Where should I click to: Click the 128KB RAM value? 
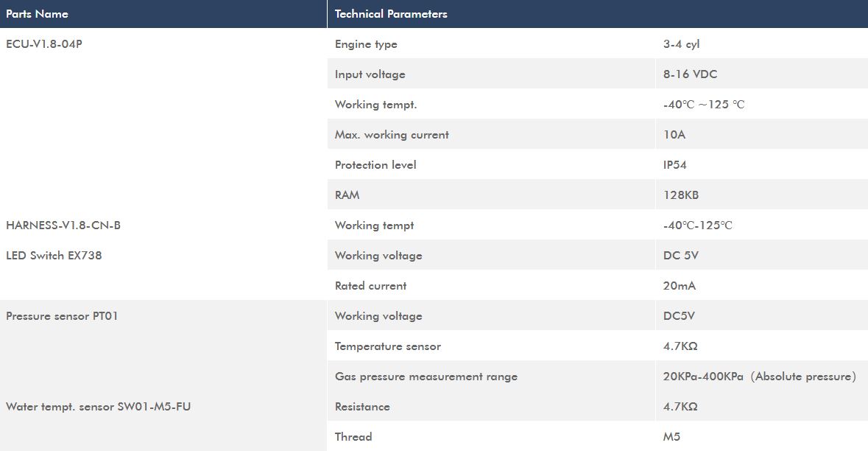point(680,195)
